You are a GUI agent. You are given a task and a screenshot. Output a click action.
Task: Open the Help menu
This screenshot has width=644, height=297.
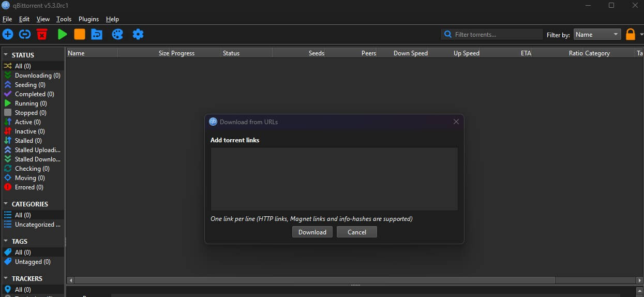(x=112, y=19)
